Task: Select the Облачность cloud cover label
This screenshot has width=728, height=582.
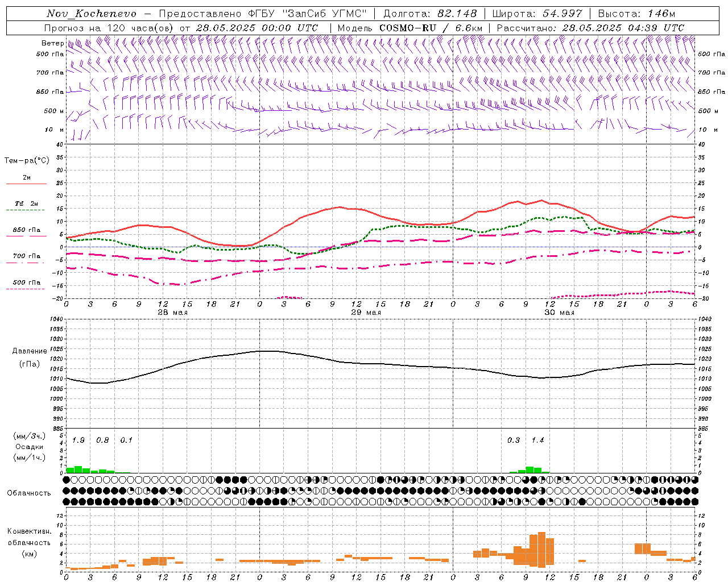Action: (29, 493)
